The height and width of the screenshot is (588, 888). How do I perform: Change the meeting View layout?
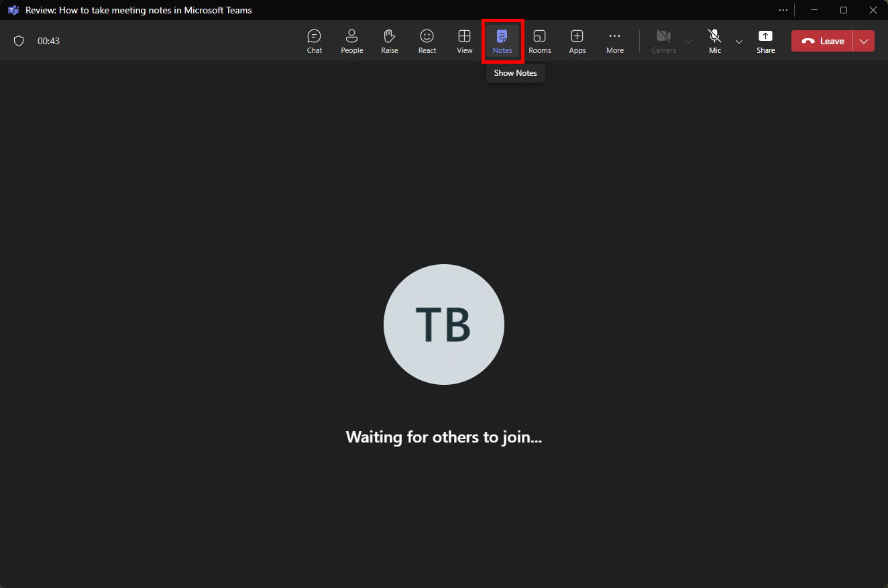point(465,41)
